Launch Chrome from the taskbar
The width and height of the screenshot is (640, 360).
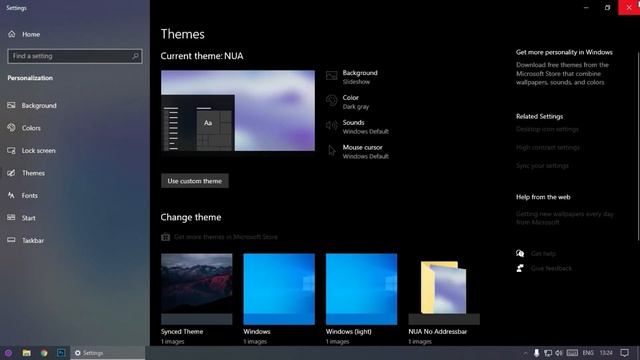click(x=44, y=353)
